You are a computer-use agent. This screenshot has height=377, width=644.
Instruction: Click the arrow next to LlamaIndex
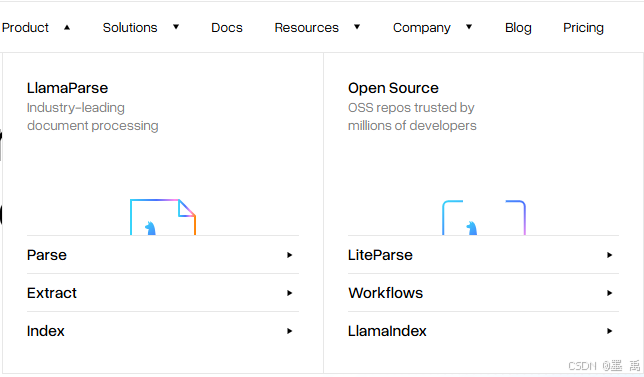[x=610, y=331]
